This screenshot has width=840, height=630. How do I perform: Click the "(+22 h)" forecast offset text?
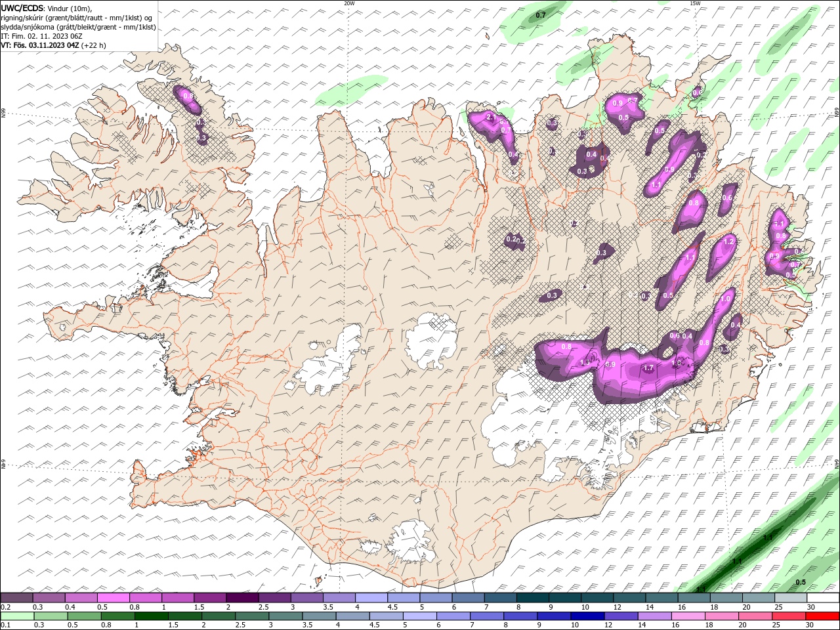pos(94,45)
